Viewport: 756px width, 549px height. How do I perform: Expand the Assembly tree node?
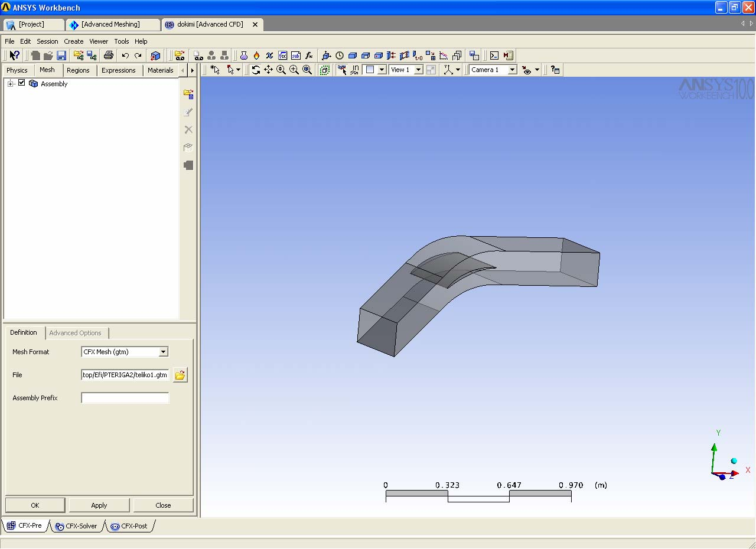pos(11,83)
